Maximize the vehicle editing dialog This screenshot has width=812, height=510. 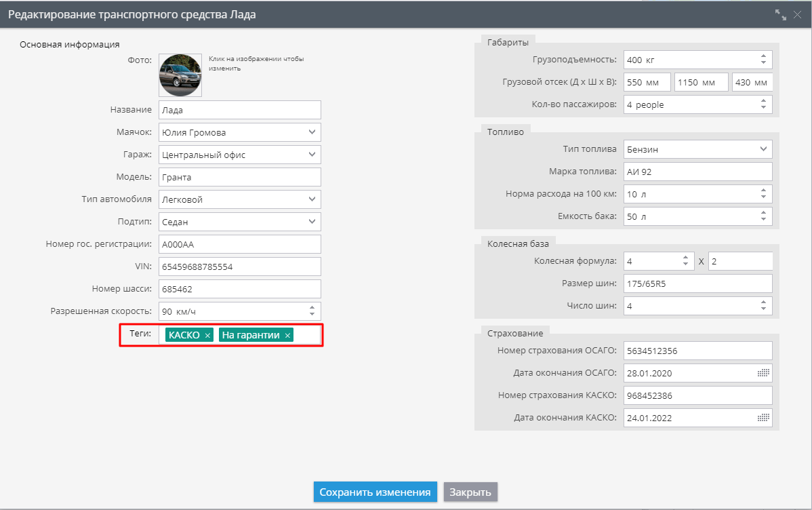780,14
